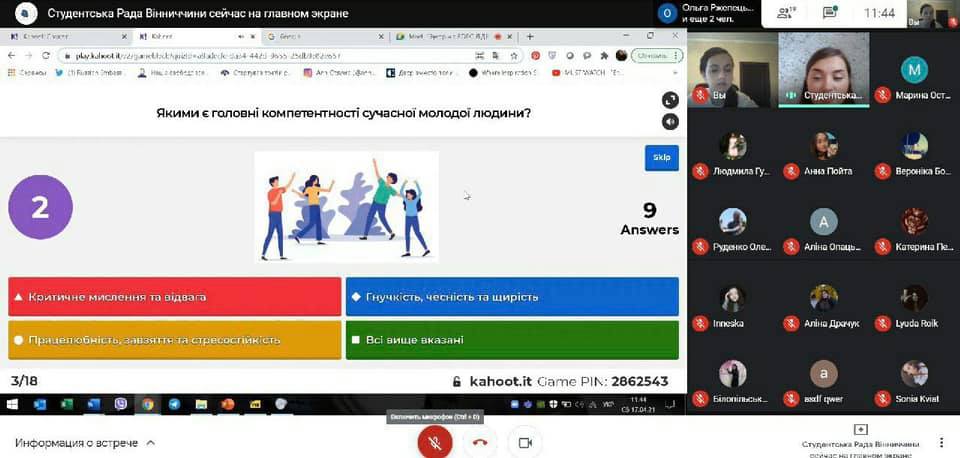Select blue answer Гнучкість, чесність та щирість
This screenshot has height=458, width=960.
512,297
